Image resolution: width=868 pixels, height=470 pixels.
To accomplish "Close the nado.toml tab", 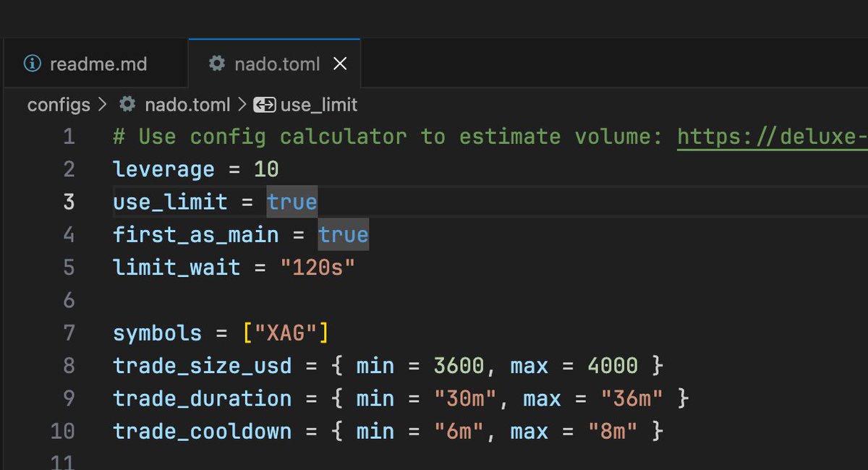I will pos(340,64).
